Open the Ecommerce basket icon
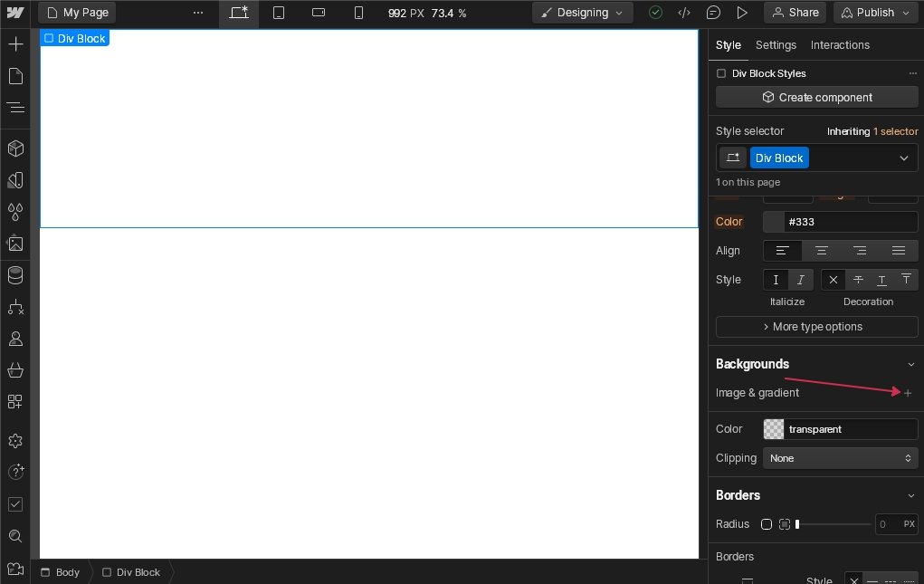This screenshot has height=584, width=924. pyautogui.click(x=15, y=370)
